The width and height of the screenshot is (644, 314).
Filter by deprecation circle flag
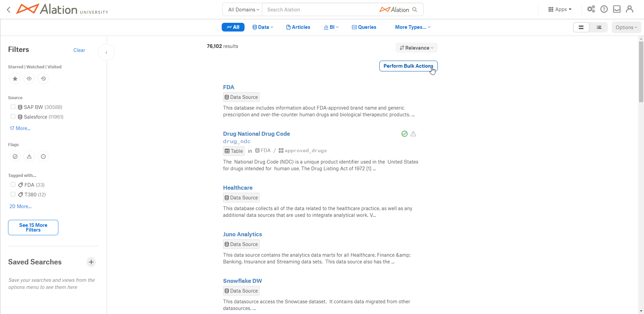pyautogui.click(x=43, y=156)
